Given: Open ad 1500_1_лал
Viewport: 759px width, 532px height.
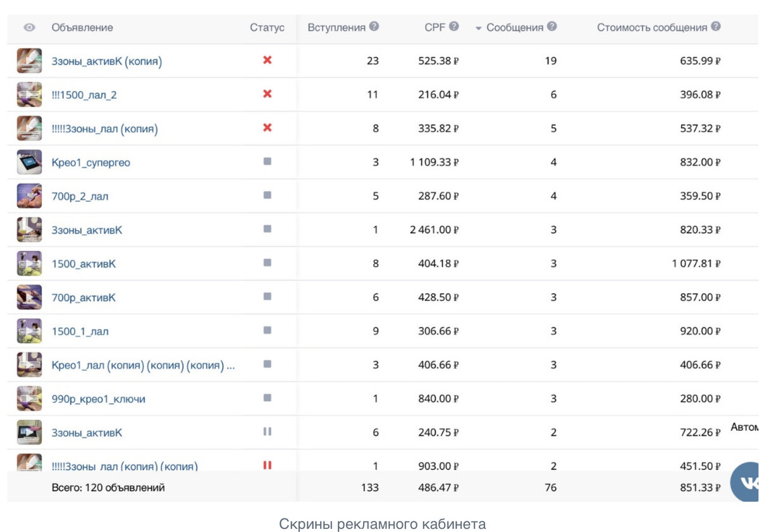Looking at the screenshot, I should click(x=80, y=331).
